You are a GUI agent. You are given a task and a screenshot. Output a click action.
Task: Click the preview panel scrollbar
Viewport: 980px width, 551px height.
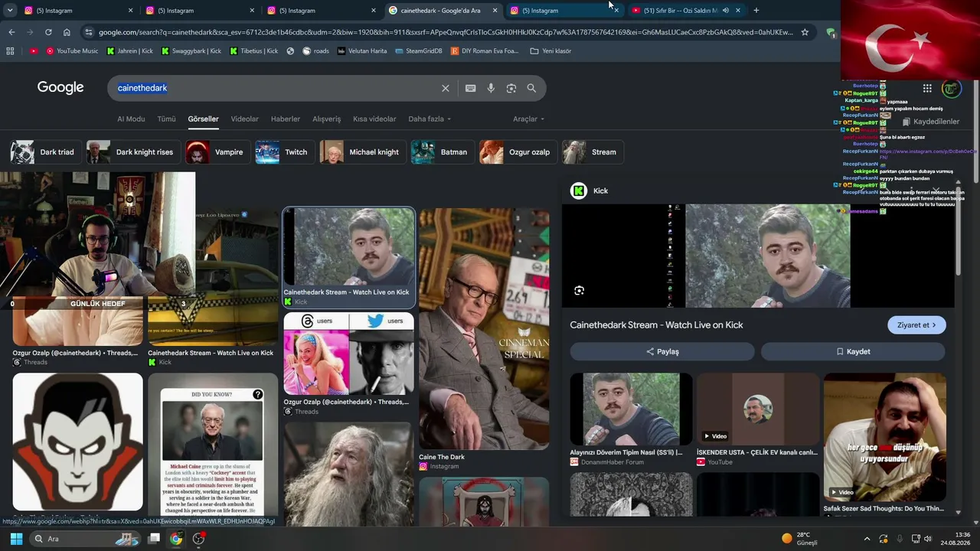(x=958, y=230)
